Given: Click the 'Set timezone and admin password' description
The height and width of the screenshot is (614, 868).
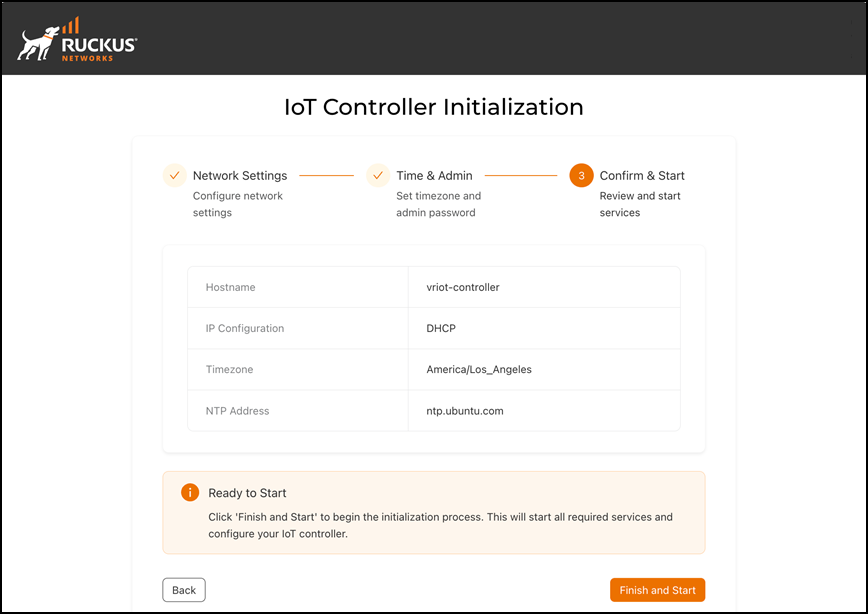Looking at the screenshot, I should pos(438,204).
